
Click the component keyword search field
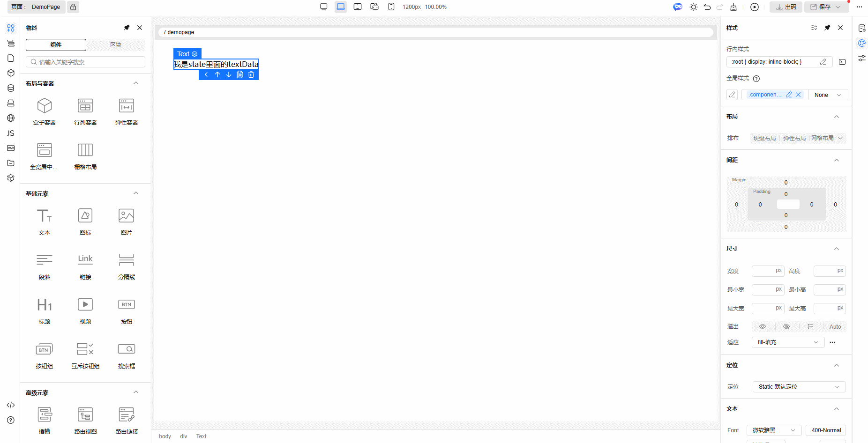85,62
